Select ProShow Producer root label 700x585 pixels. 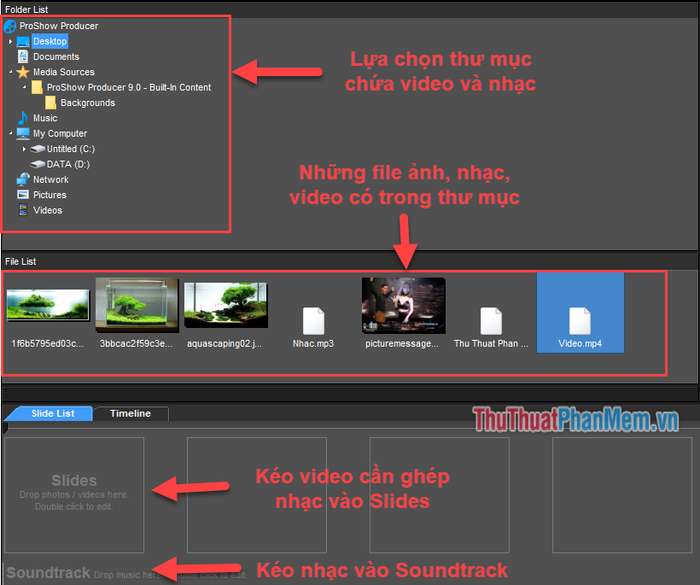point(59,26)
